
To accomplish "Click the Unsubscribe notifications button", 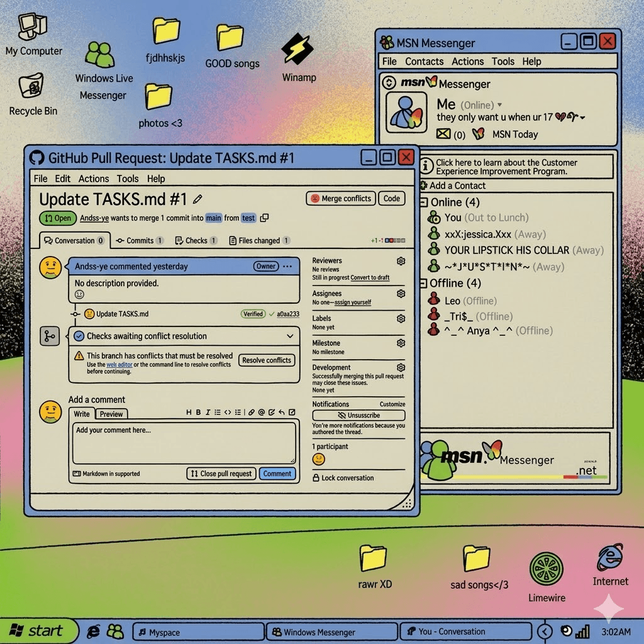I will 358,415.
